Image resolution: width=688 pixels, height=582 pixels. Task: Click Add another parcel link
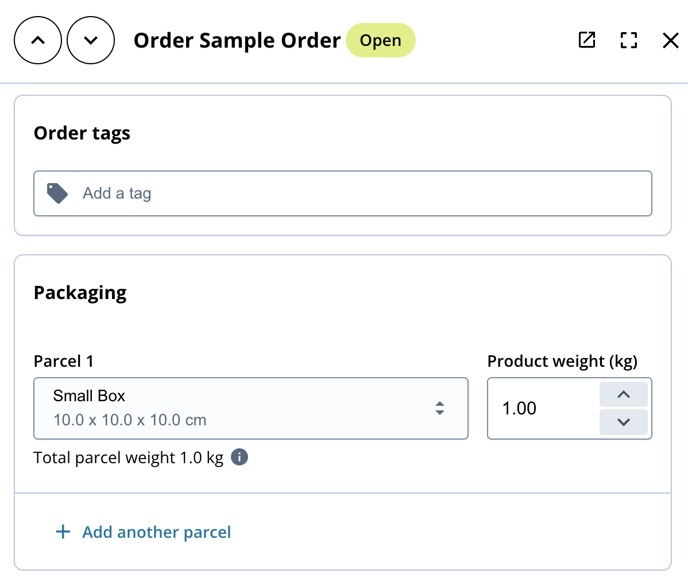coord(157,532)
